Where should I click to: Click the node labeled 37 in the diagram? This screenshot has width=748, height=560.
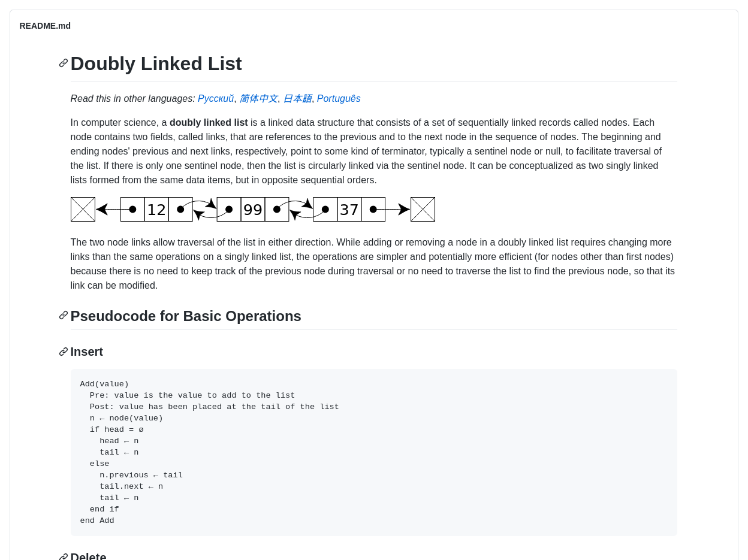click(349, 210)
